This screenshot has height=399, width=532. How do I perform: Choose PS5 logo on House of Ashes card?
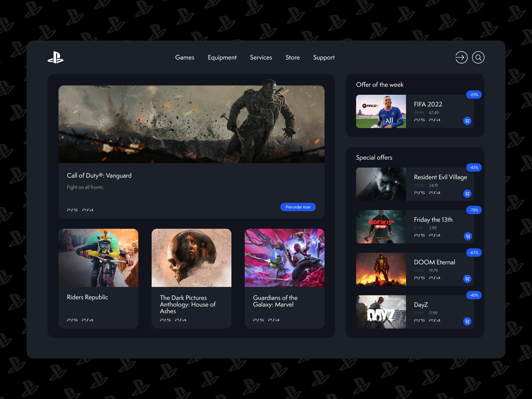165,320
